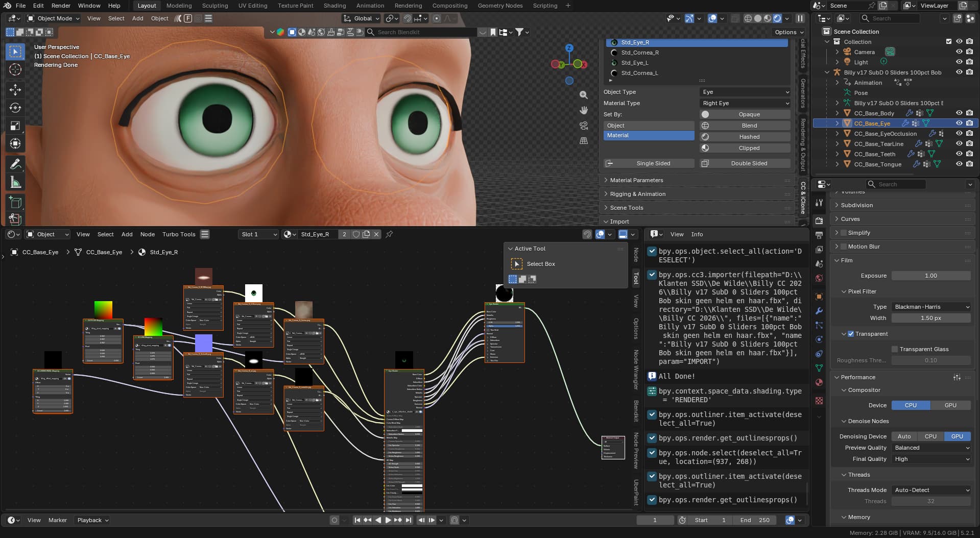The image size is (980, 538).
Task: Open the Pixel Filter Type Blackman-Harris dropdown
Action: click(931, 307)
